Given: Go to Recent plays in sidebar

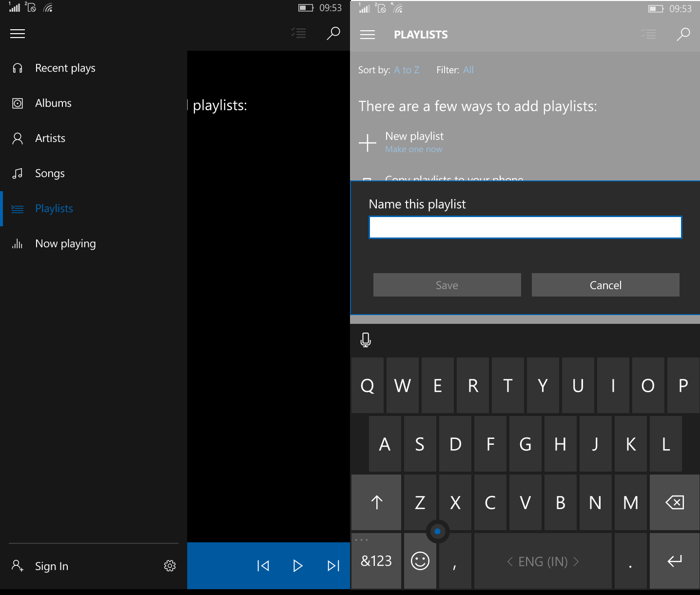Looking at the screenshot, I should pyautogui.click(x=65, y=68).
